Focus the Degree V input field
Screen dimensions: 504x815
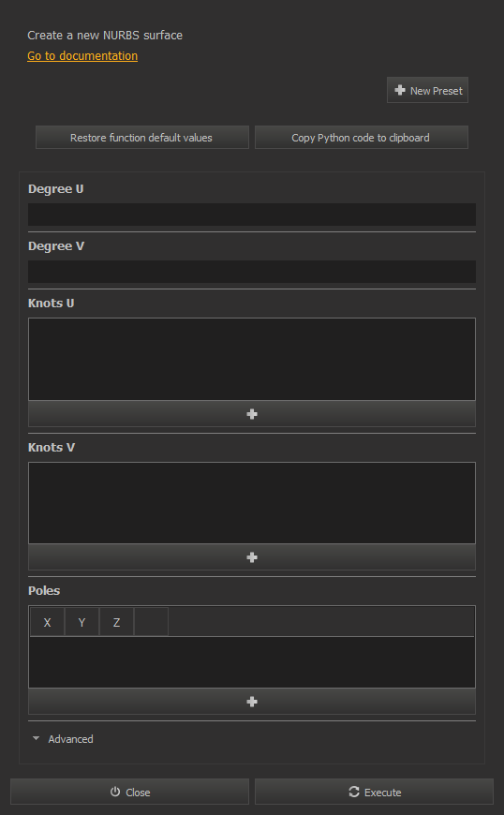coord(251,272)
